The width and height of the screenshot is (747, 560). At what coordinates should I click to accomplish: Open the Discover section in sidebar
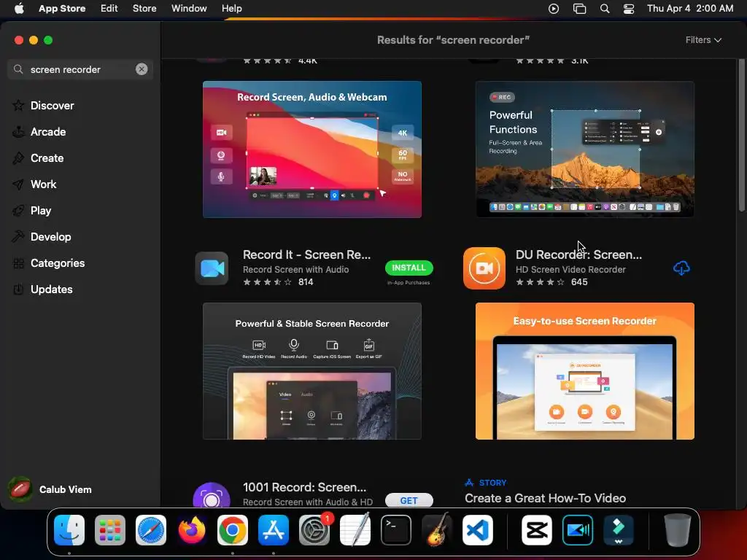pyautogui.click(x=52, y=105)
